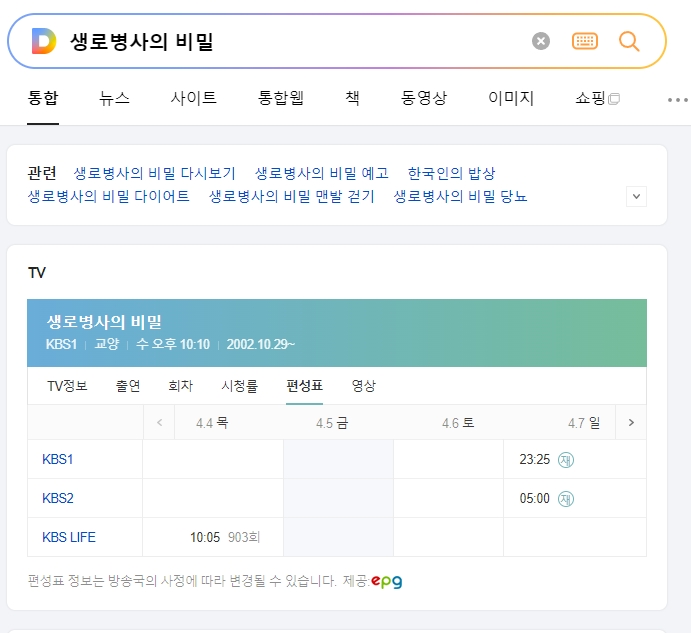Click the 생로병사의 비밀 search input field

tap(295, 41)
